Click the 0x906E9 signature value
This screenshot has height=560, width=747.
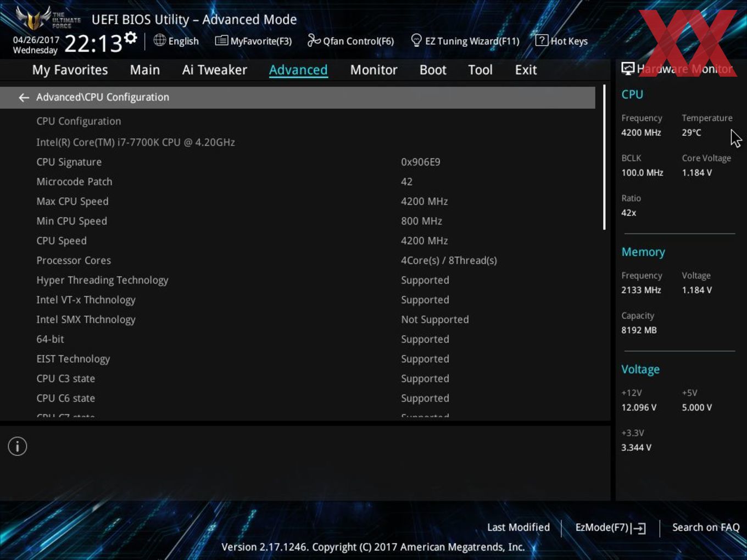point(421,162)
